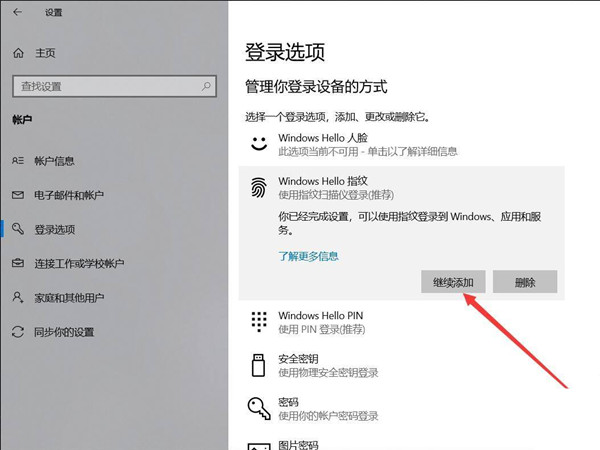Click the key icon for 密码
This screenshot has height=450, width=600.
tap(259, 406)
